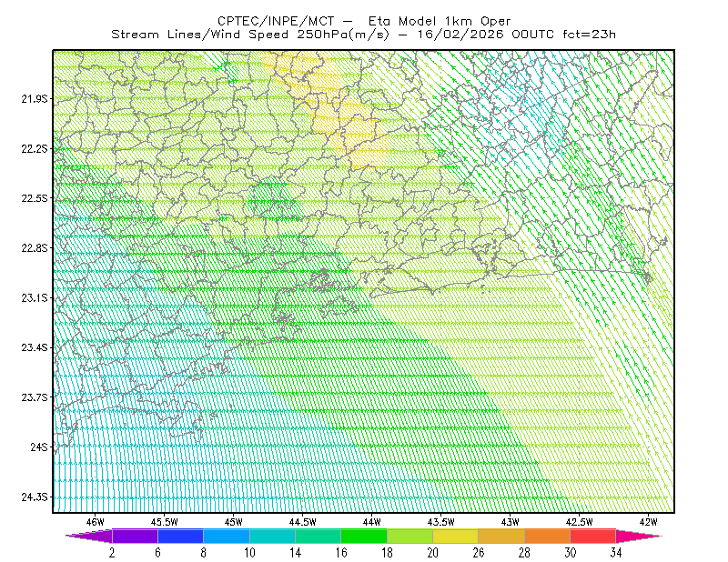Click the 23.1S latitude axis label
Viewport: 728px width, 562px height.
click(35, 298)
